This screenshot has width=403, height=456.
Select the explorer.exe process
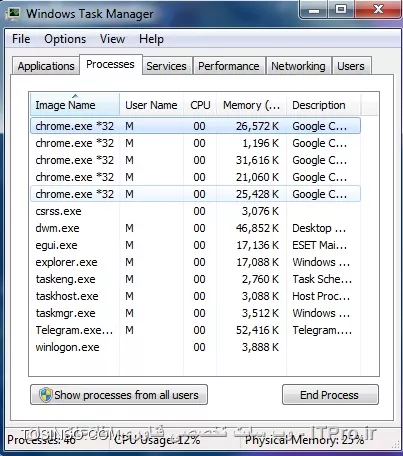pos(195,262)
